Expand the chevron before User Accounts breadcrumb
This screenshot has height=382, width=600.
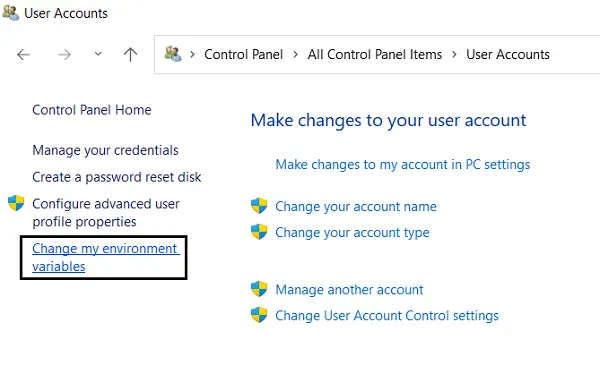(x=454, y=55)
